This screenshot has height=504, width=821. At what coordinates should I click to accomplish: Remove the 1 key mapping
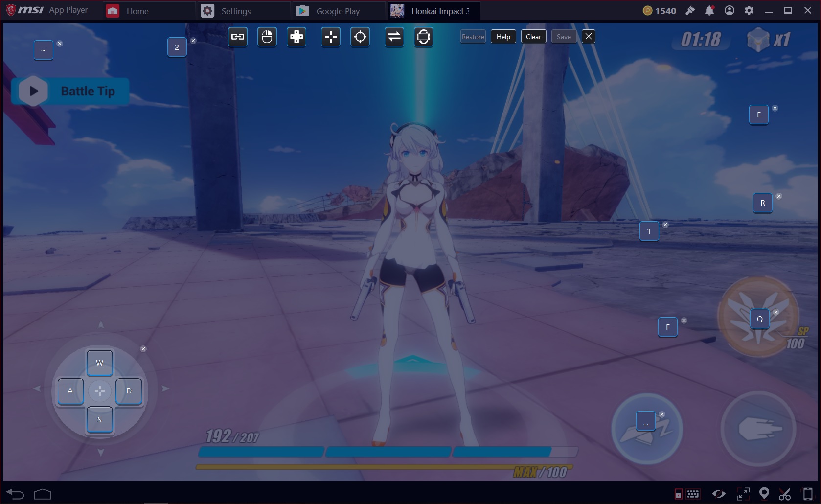(x=665, y=225)
